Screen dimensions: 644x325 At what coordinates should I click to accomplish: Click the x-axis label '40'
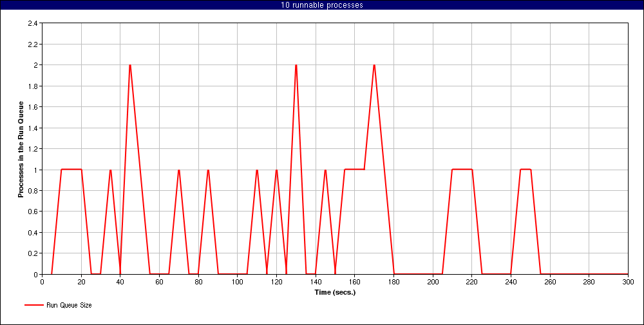120,282
